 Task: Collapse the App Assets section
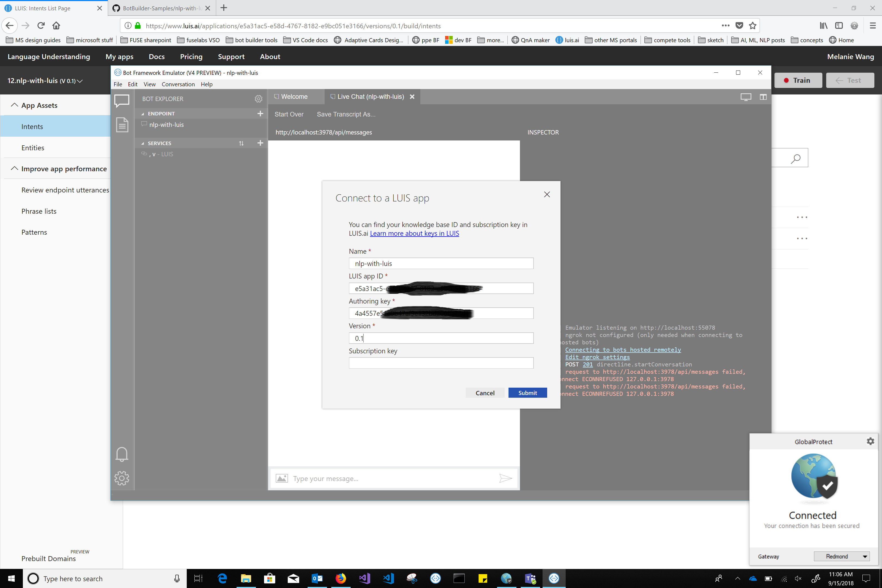pyautogui.click(x=15, y=105)
